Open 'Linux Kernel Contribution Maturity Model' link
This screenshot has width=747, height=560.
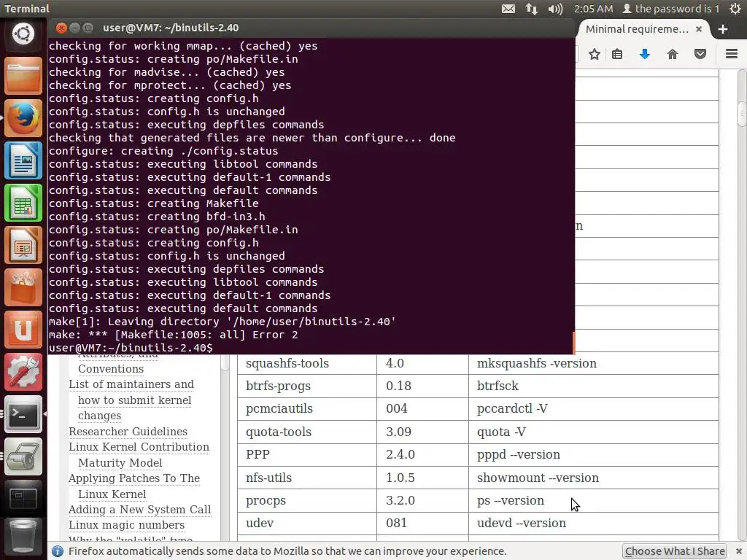click(x=139, y=455)
